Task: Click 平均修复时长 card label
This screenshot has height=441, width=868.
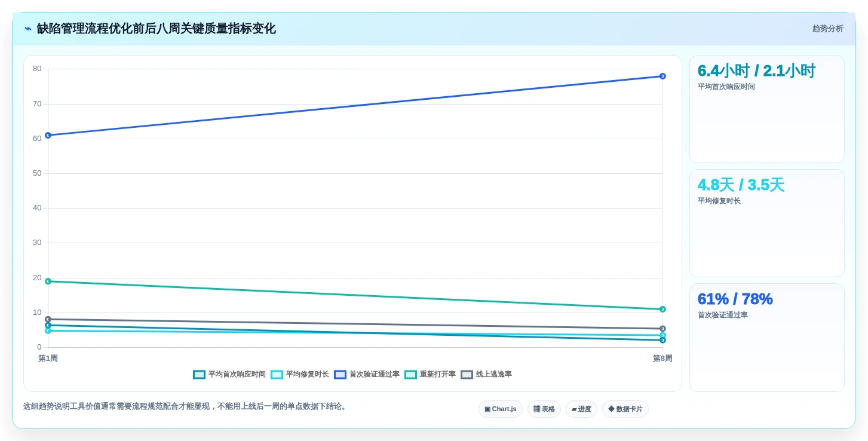Action: [719, 201]
